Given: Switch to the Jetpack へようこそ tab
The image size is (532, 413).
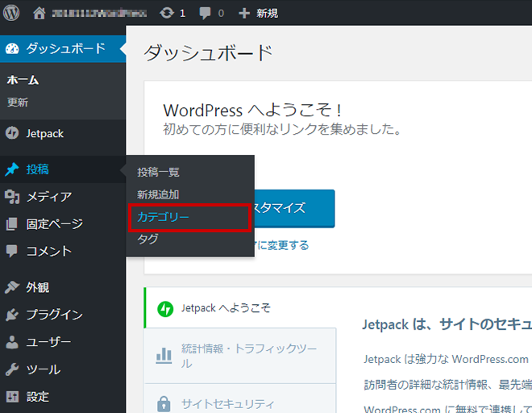Looking at the screenshot, I should [x=226, y=307].
